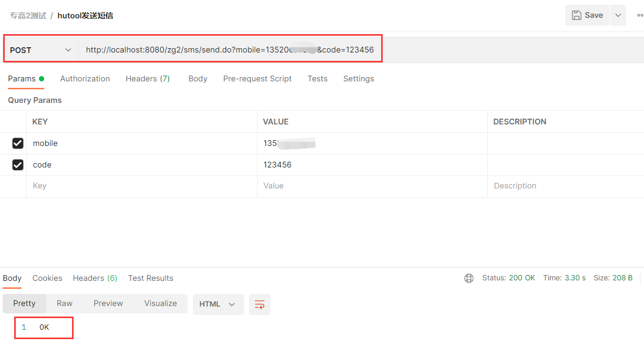Click the empty Description input field
The width and height of the screenshot is (644, 347).
tap(566, 186)
